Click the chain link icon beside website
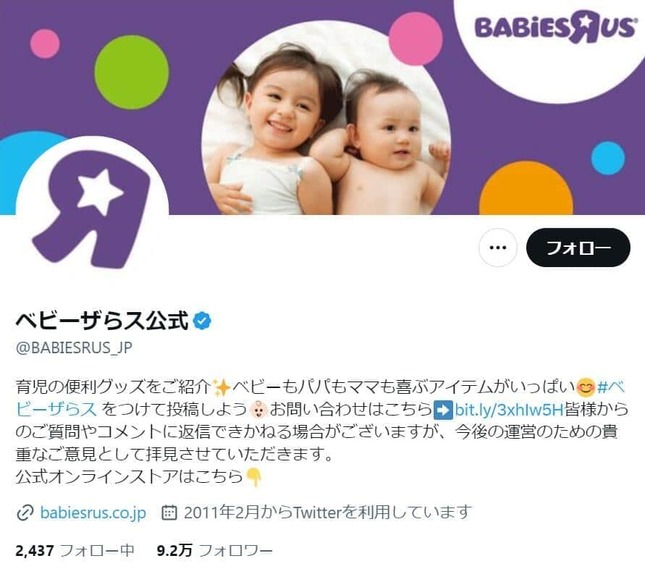This screenshot has width=645, height=569. click(25, 513)
